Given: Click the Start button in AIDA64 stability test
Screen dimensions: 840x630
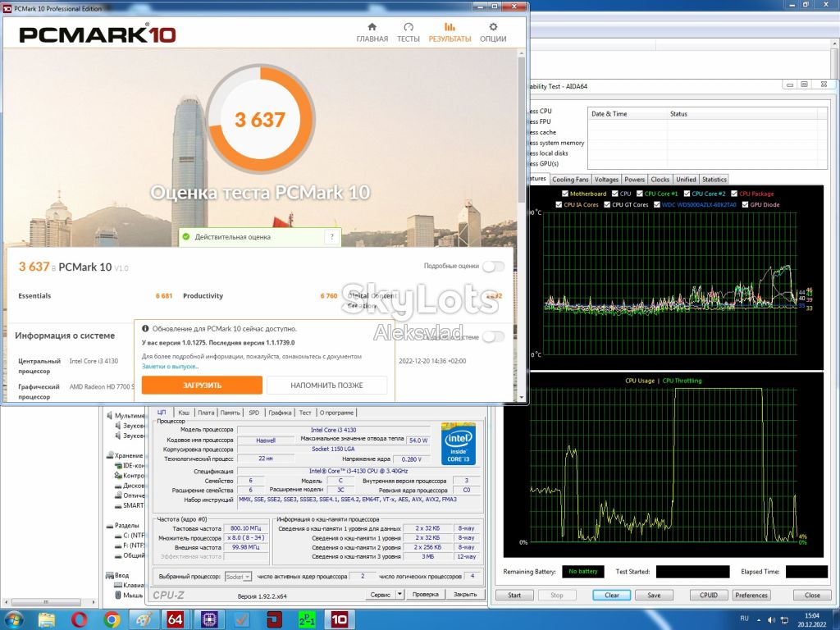Looking at the screenshot, I should pyautogui.click(x=514, y=596).
